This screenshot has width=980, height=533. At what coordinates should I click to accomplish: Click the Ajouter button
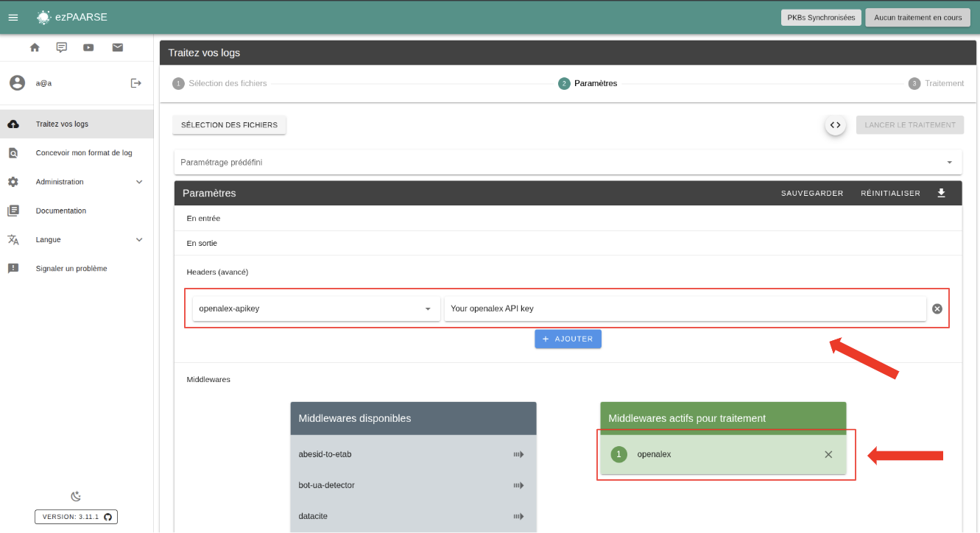(568, 339)
